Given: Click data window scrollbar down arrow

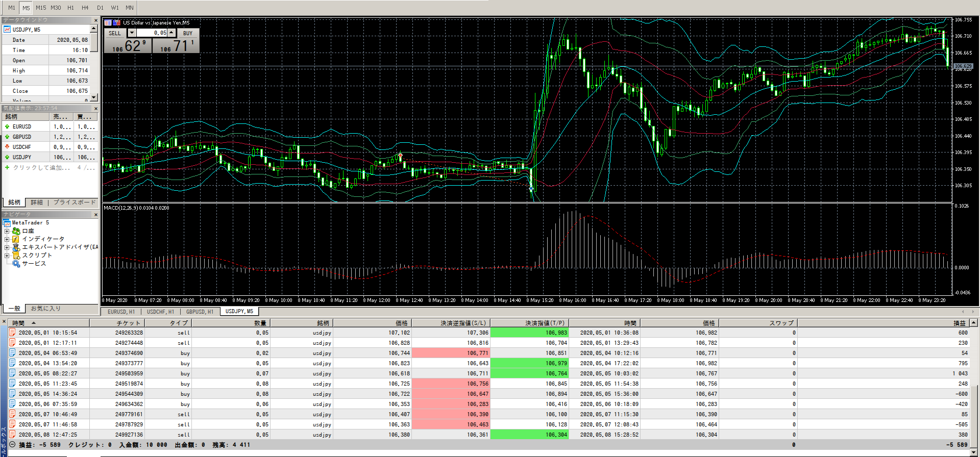Looking at the screenshot, I should tap(94, 97).
